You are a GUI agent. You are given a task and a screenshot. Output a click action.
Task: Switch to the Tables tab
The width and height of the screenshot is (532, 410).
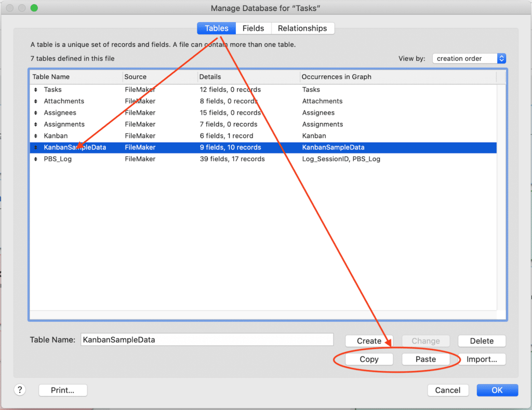pyautogui.click(x=217, y=29)
